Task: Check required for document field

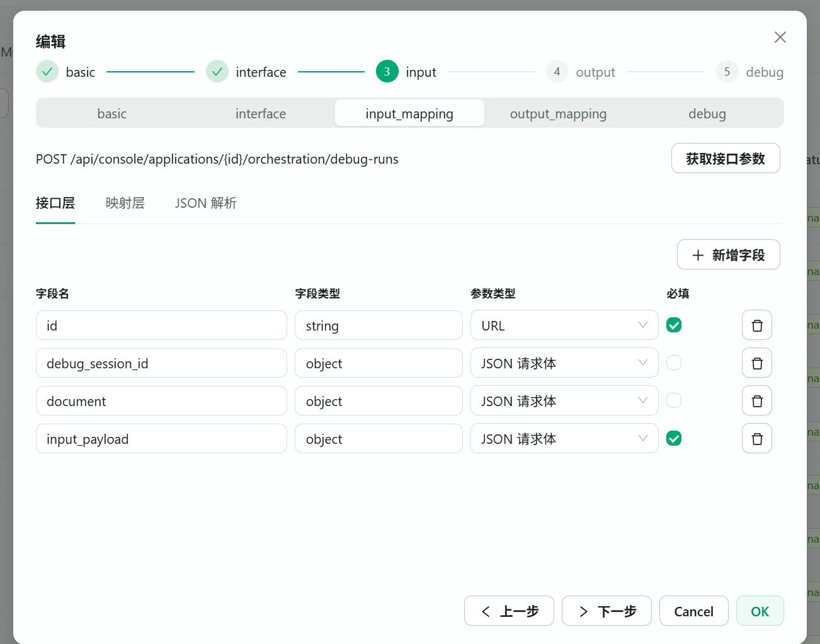Action: 674,400
